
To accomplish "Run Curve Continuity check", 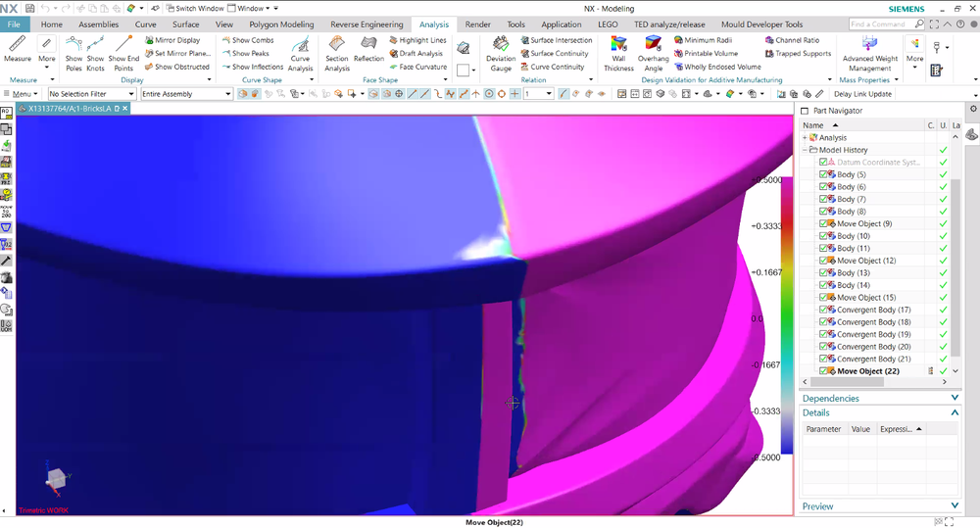I will point(553,67).
